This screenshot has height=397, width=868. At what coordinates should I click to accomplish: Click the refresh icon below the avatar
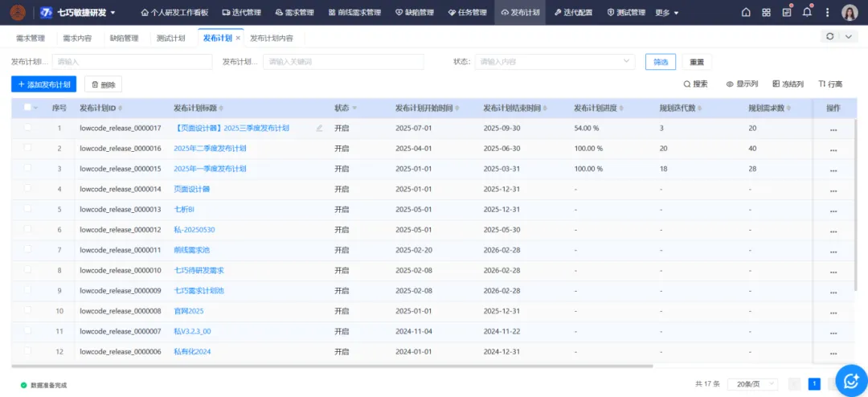[829, 37]
